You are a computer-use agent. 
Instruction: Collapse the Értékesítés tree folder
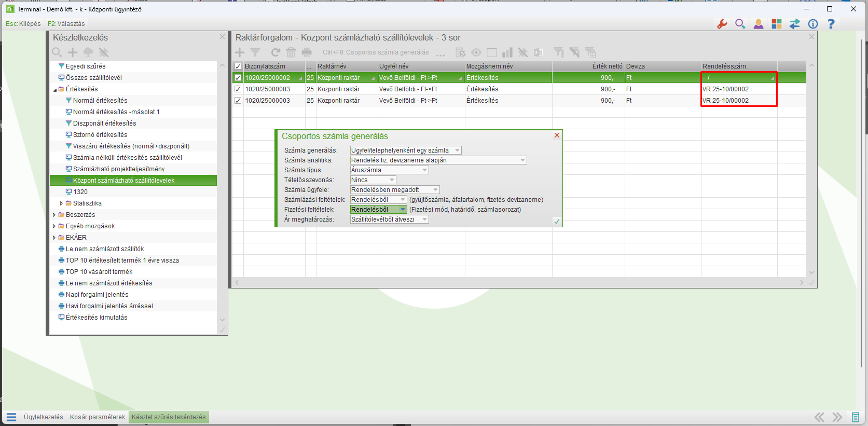pyautogui.click(x=54, y=90)
